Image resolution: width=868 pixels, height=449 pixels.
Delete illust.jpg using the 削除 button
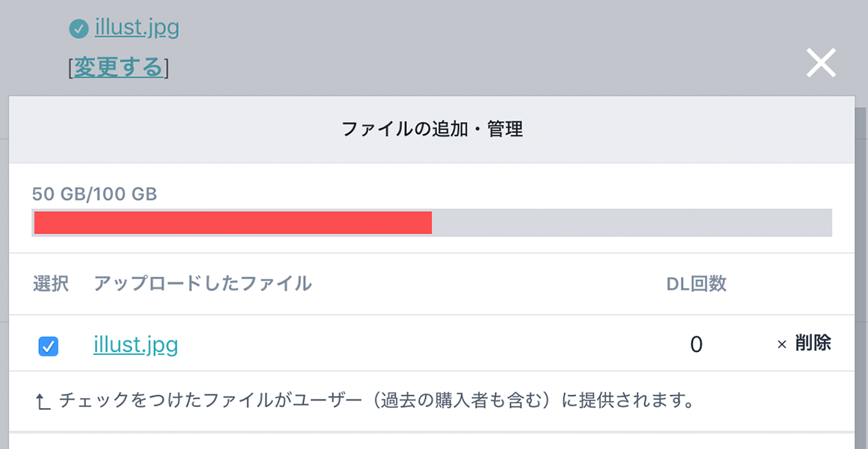813,343
